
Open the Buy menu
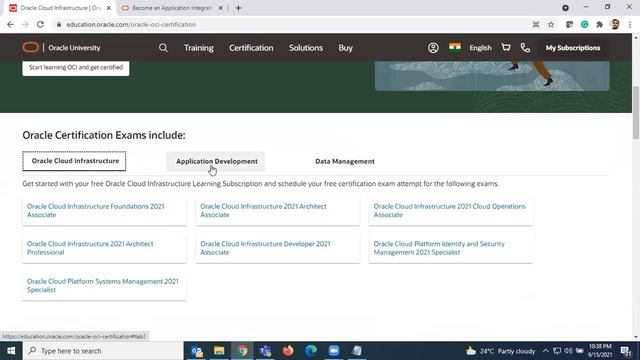tap(345, 48)
